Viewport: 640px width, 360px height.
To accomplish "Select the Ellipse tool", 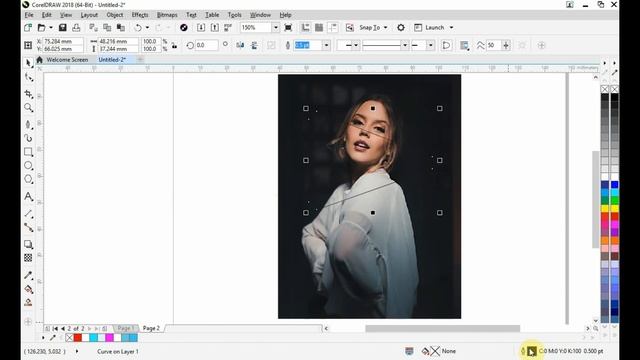I will pos(28,165).
